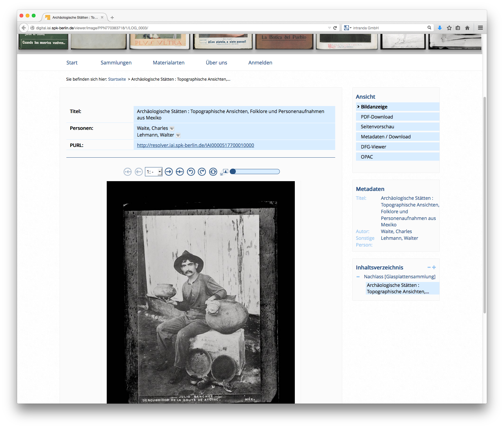Select Bildanzeige view
The height and width of the screenshot is (428, 504).
pyautogui.click(x=398, y=107)
